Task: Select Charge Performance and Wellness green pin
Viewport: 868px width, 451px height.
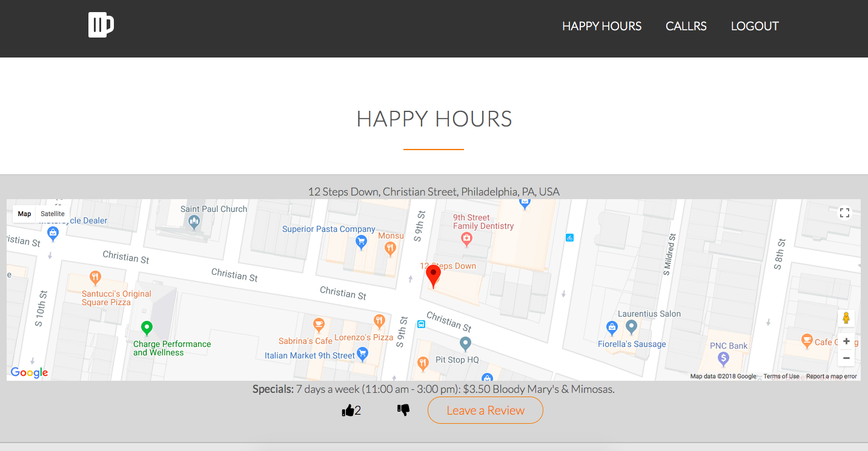Action: click(146, 328)
